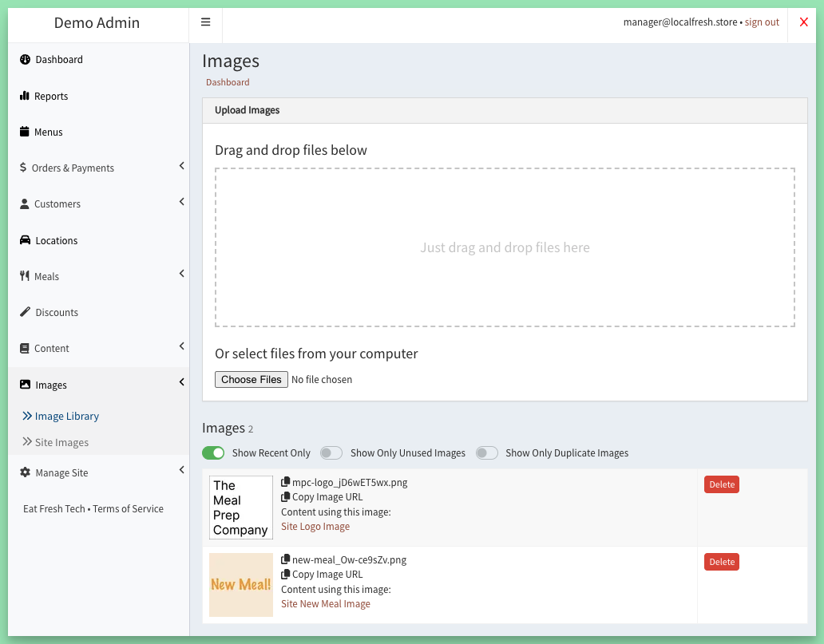
Task: Click copy icon beside mpc-logo_jD6wET5wx.png
Action: [x=285, y=482]
